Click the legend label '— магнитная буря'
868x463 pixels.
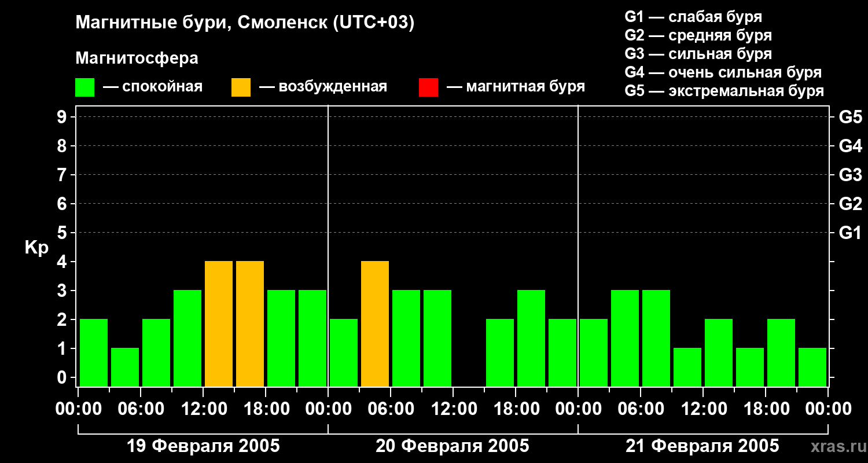pyautogui.click(x=516, y=87)
